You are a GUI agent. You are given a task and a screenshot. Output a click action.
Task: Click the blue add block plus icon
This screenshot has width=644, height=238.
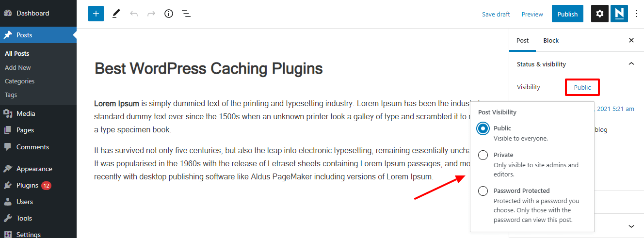[x=96, y=14]
